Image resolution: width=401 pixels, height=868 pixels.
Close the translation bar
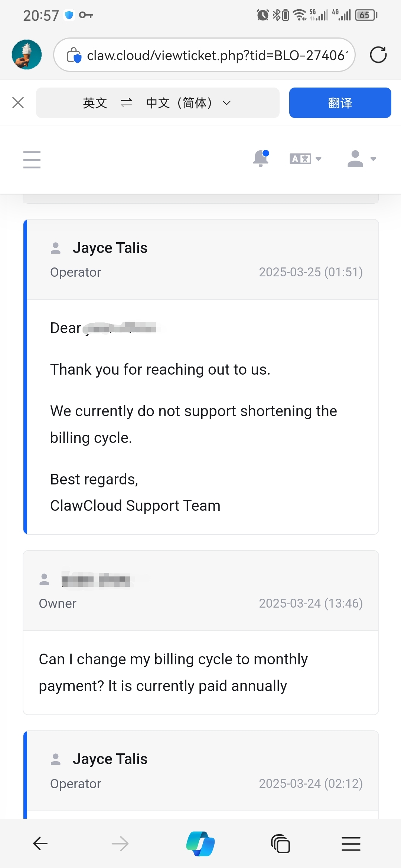pos(18,103)
